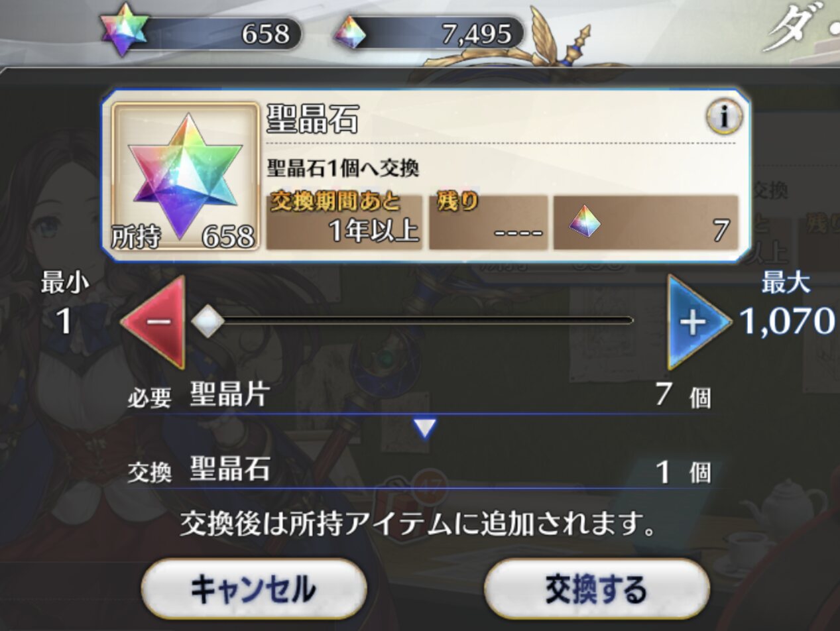Click the 交換する button
The image size is (840, 631).
(597, 589)
